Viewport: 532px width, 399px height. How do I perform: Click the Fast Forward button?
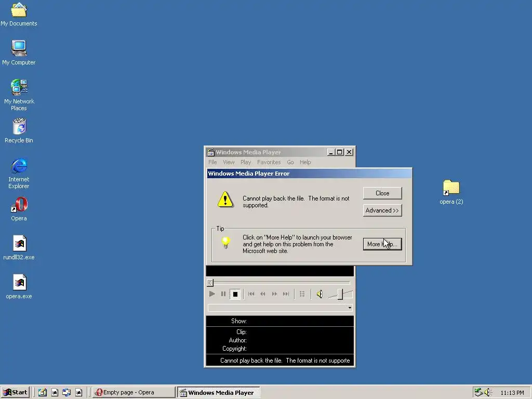tap(274, 294)
